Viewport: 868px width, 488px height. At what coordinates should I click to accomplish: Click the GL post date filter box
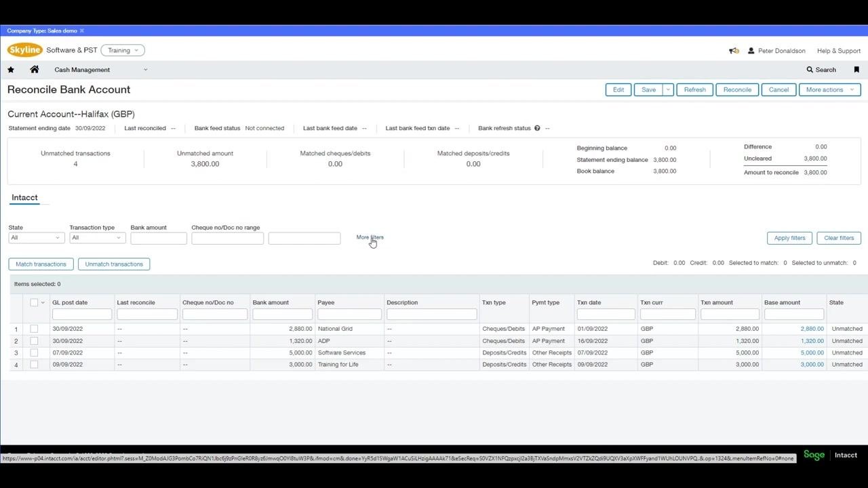pyautogui.click(x=82, y=314)
